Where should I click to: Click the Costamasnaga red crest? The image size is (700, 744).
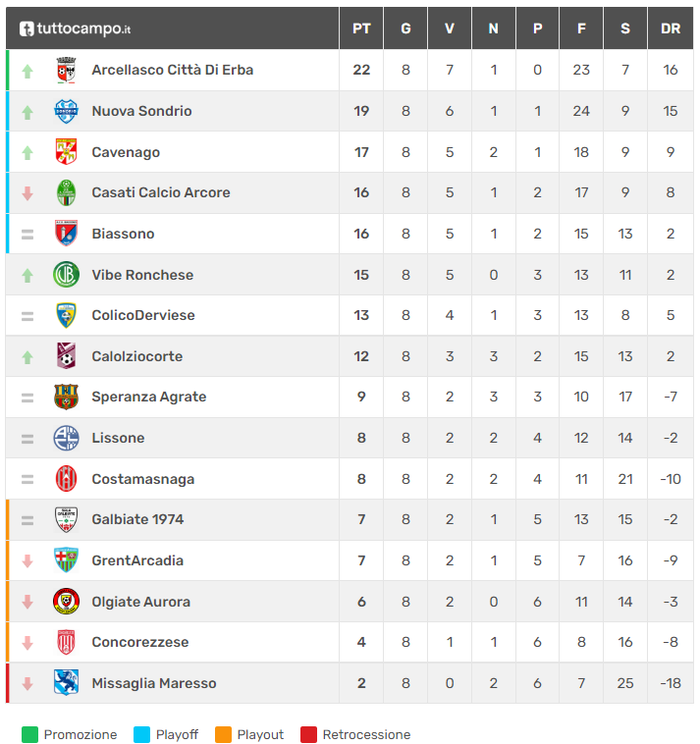pos(66,479)
